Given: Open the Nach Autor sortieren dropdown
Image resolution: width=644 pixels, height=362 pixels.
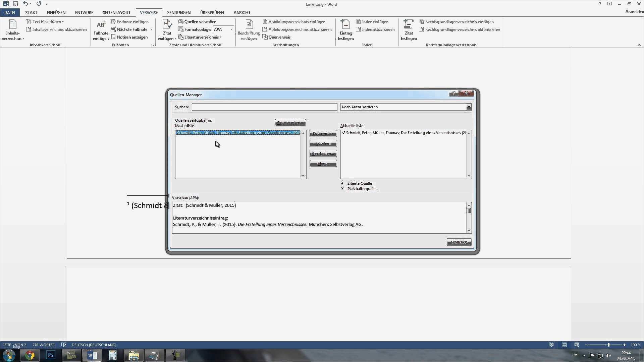Looking at the screenshot, I should coord(469,107).
